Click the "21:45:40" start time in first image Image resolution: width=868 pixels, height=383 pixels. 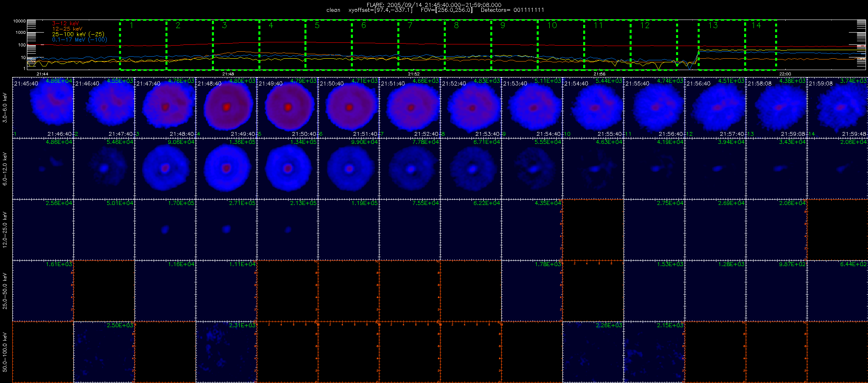26,84
